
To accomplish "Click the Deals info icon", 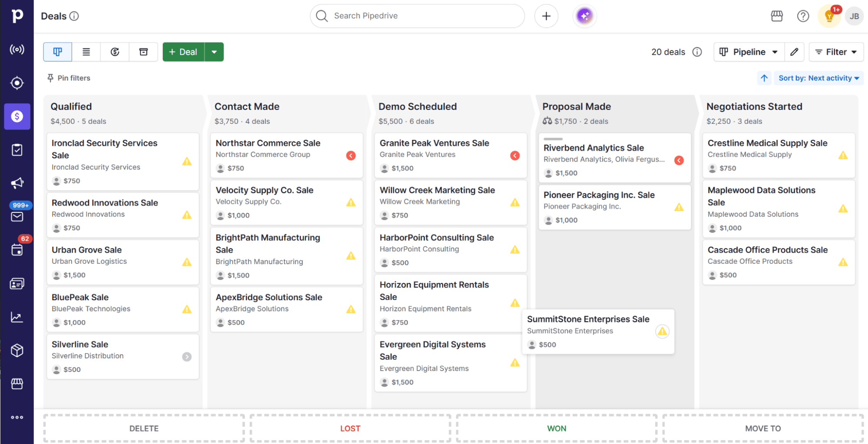I will [74, 16].
